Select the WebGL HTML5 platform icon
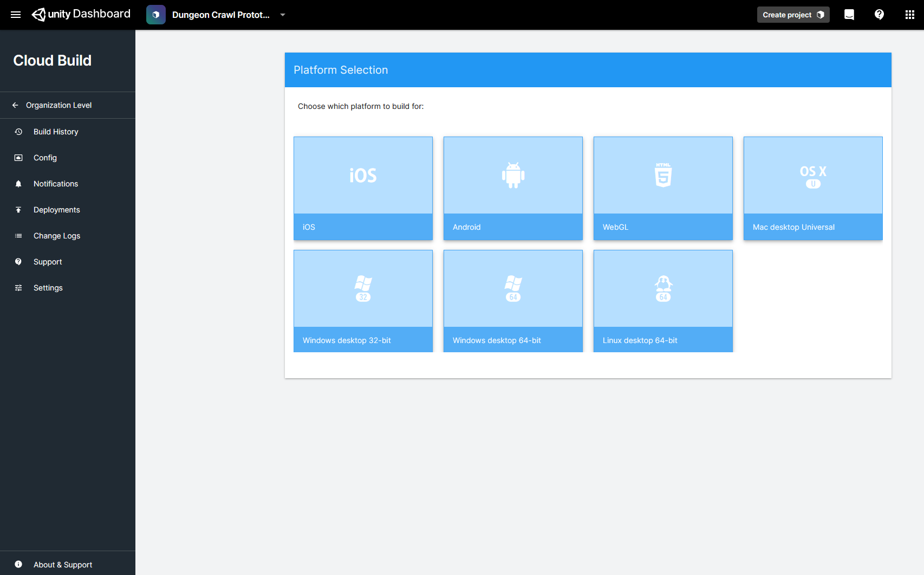Viewport: 924px width, 575px height. (663, 175)
